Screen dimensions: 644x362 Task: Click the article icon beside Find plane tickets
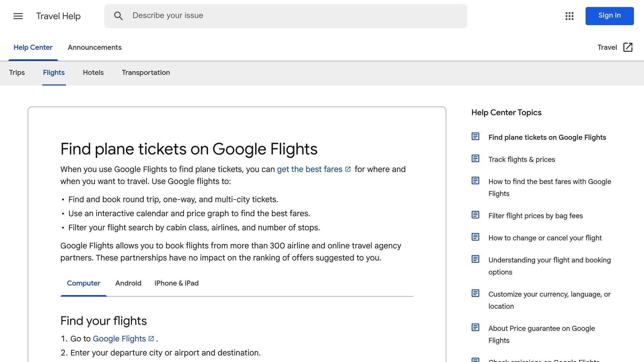[x=475, y=137]
